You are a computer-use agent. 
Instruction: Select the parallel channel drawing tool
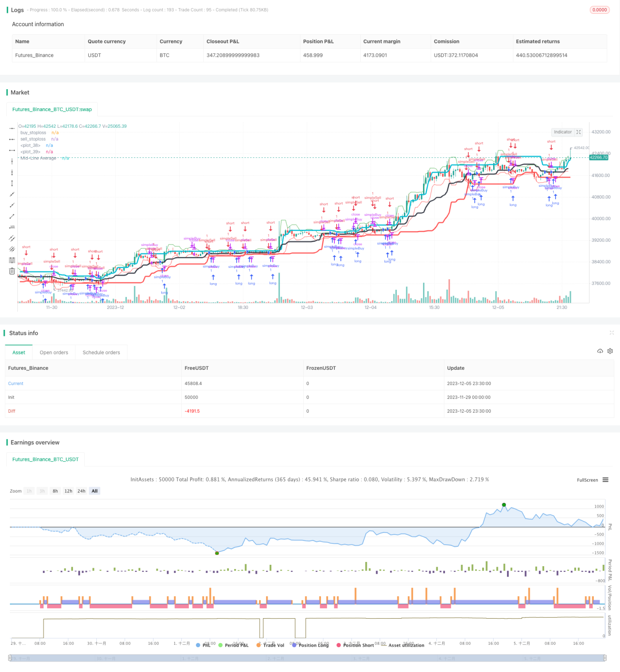click(x=12, y=238)
